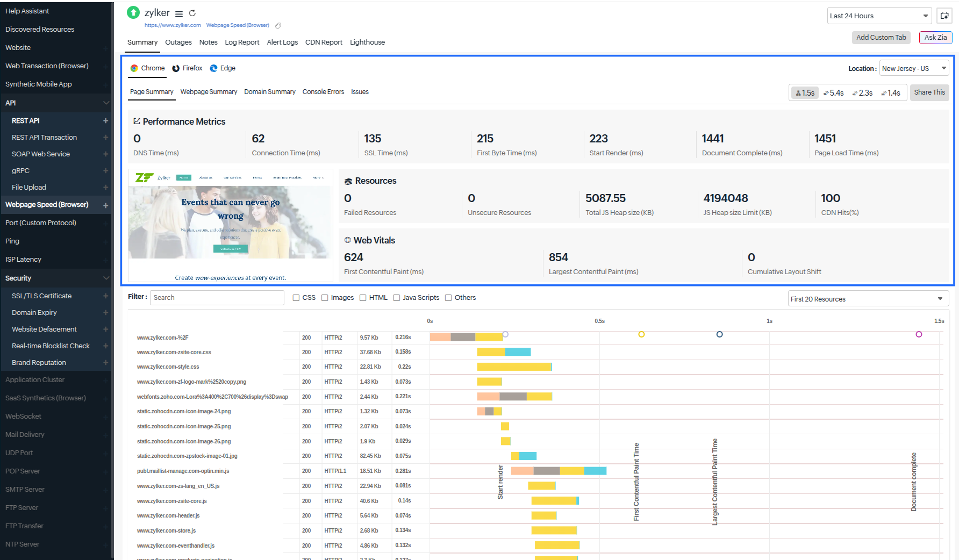Enable the CSS filter checkbox

click(296, 298)
